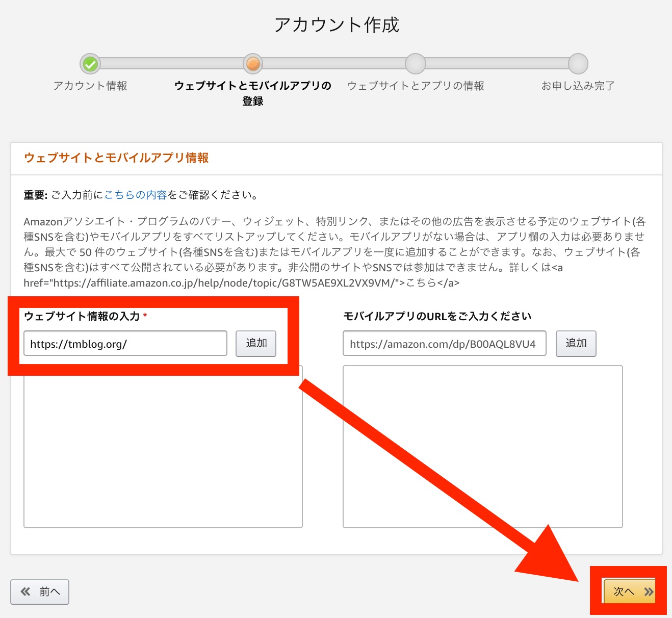Click the ウェブサイトとモバイルアプリ情報 section heading

tap(116, 158)
